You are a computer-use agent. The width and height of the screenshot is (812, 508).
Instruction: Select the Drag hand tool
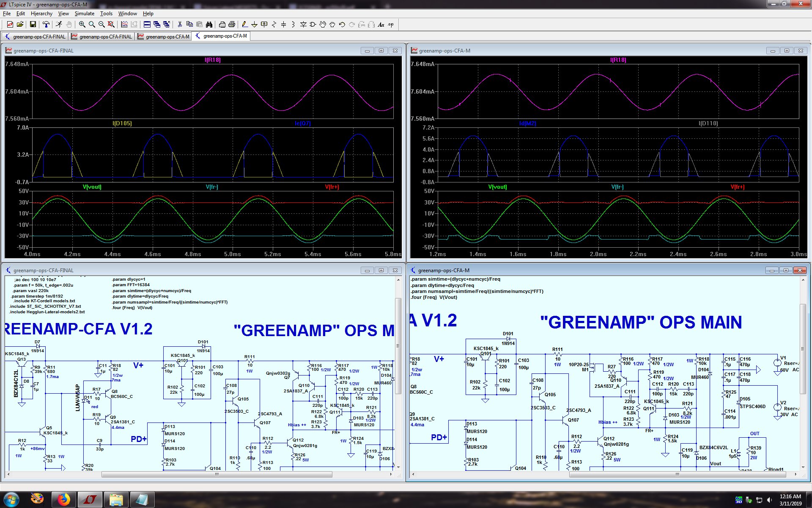tap(332, 25)
